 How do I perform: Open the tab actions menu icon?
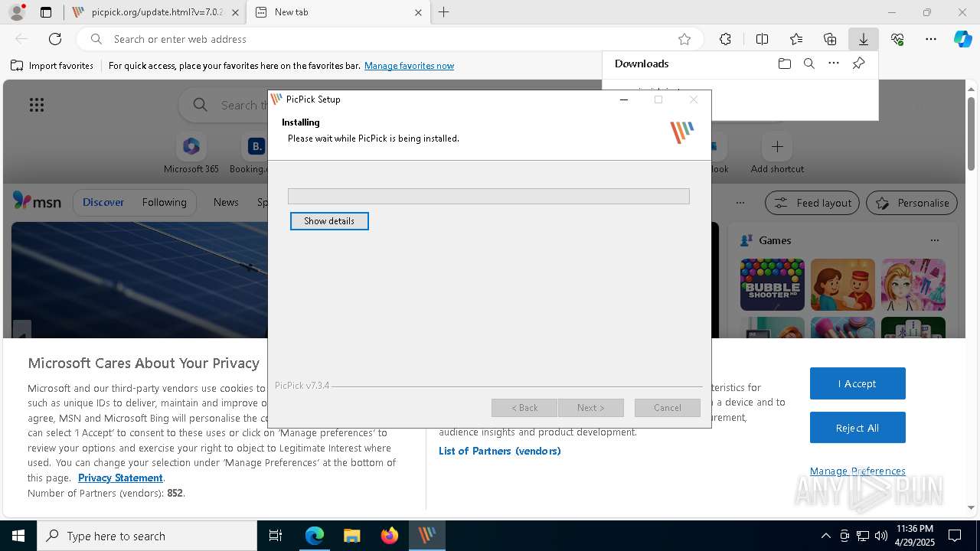coord(46,12)
